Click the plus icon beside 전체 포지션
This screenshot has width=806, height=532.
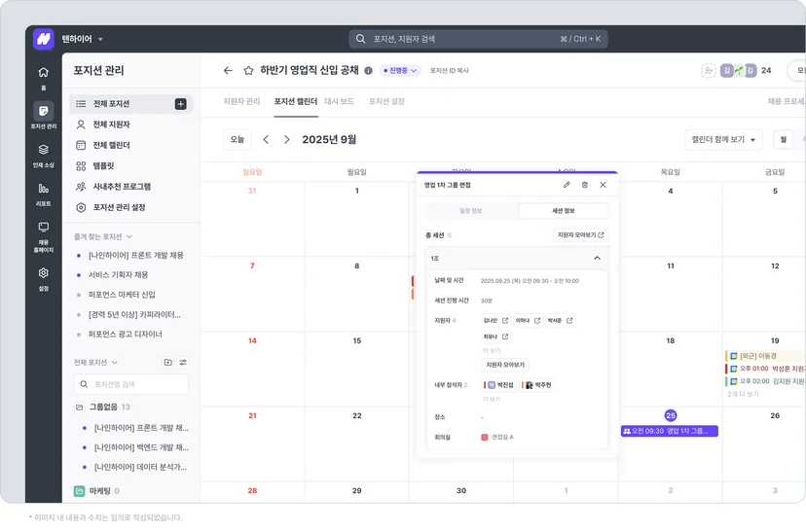(180, 104)
